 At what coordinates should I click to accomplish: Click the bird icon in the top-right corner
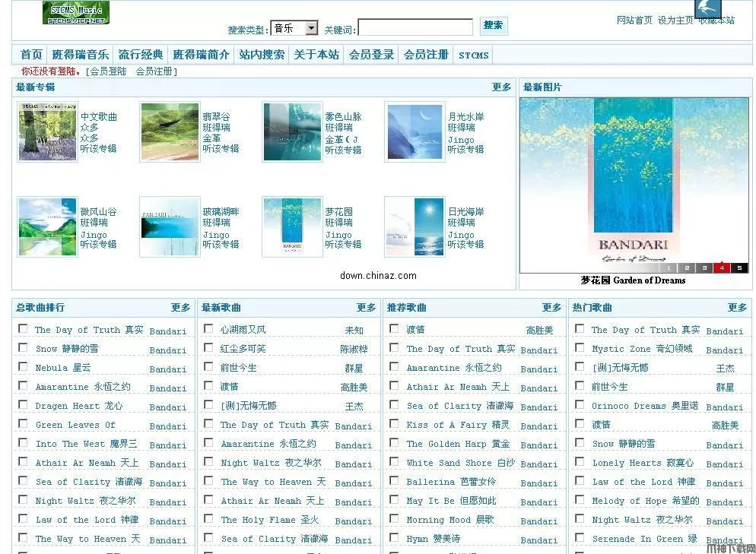click(x=707, y=11)
